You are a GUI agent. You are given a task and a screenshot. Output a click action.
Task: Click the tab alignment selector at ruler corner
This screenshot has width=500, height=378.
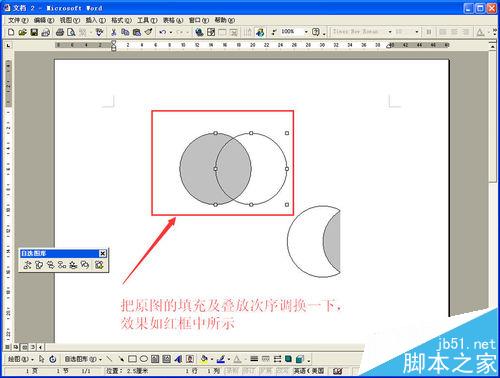click(8, 45)
